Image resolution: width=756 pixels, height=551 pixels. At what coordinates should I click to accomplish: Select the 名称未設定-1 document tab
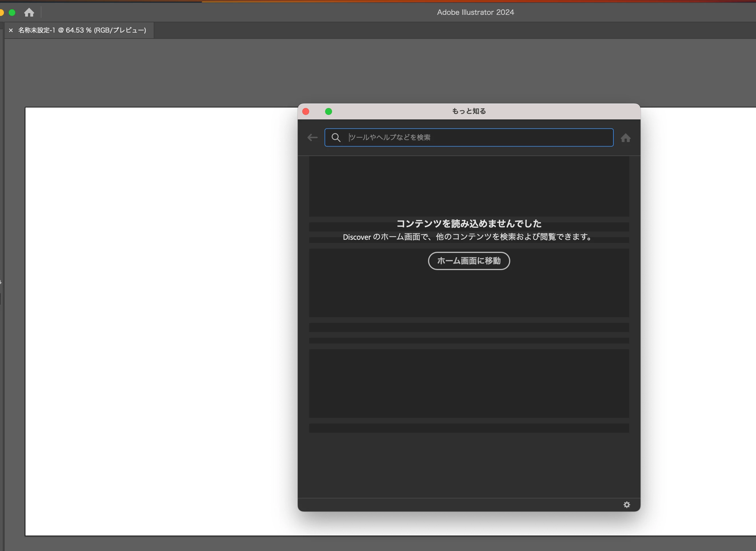(x=82, y=30)
